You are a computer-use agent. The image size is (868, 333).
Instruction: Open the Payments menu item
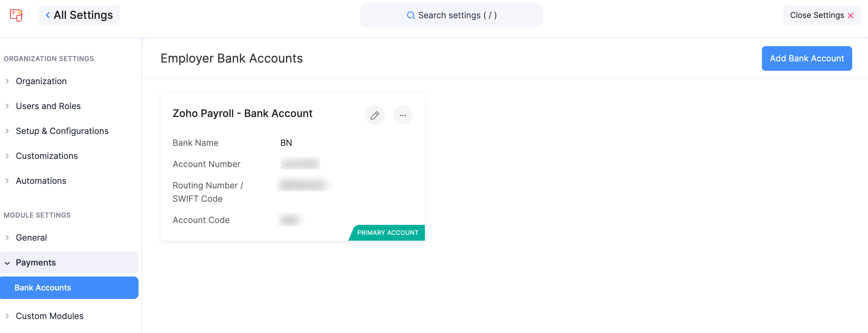click(x=36, y=262)
